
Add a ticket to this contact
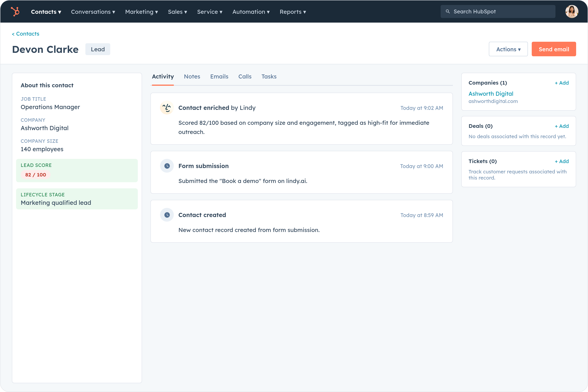(x=562, y=161)
